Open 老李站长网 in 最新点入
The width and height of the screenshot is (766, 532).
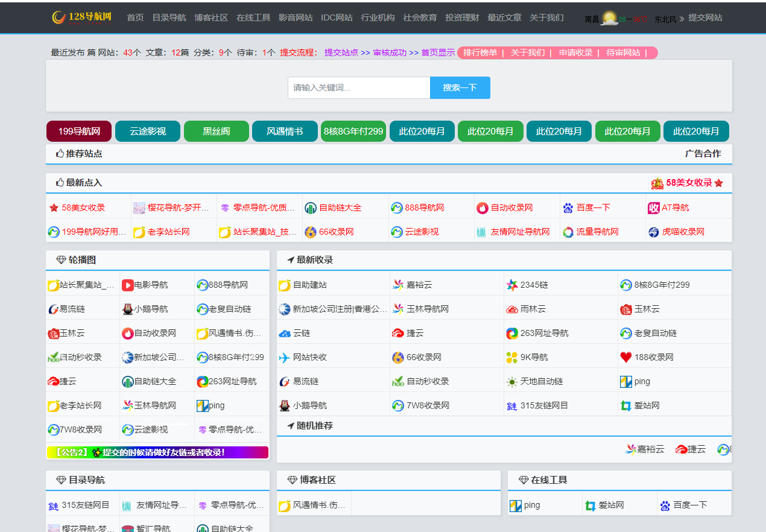point(169,232)
